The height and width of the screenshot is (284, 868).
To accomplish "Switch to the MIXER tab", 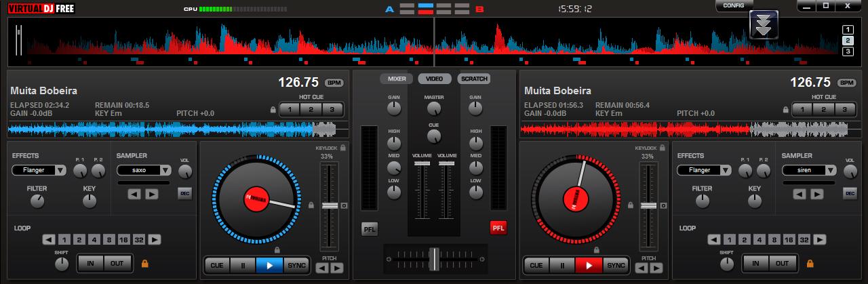I will point(396,79).
